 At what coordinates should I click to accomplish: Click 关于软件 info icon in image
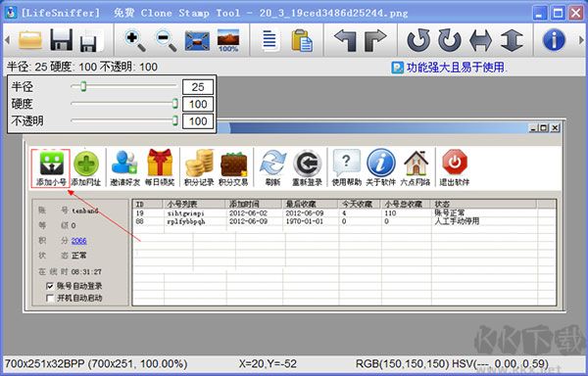(381, 168)
